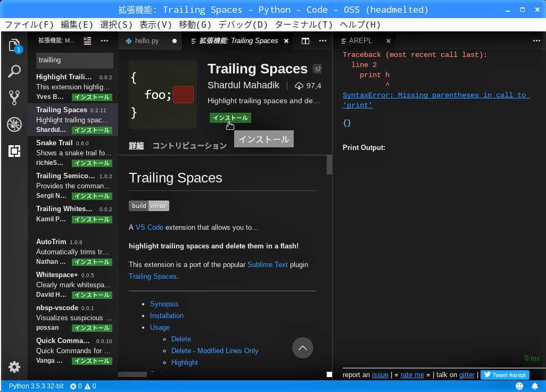Jump to Usage section link
The width and height of the screenshot is (546, 392).
(x=160, y=328)
